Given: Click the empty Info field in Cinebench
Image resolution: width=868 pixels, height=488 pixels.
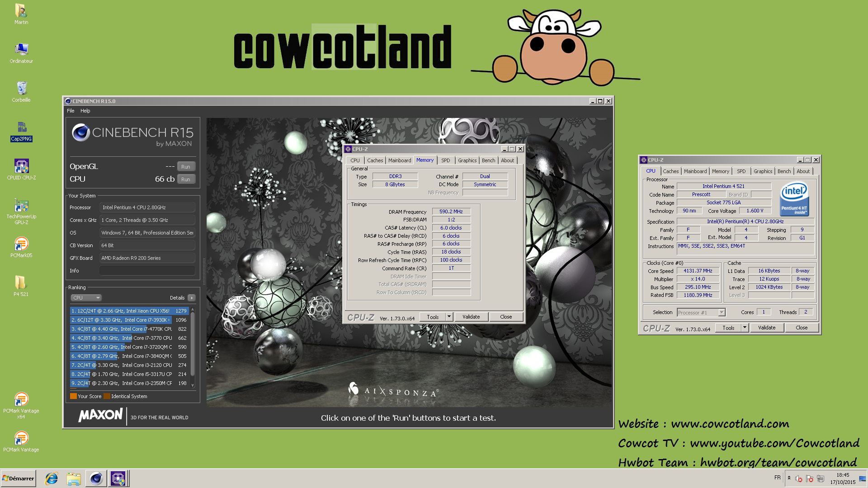Looking at the screenshot, I should 147,271.
